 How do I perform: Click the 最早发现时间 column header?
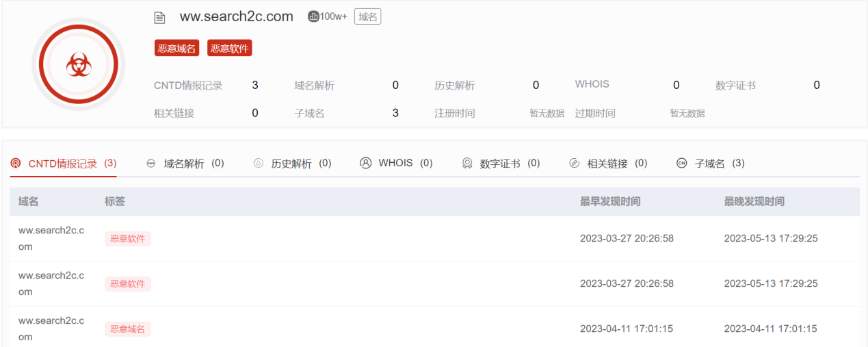point(610,202)
